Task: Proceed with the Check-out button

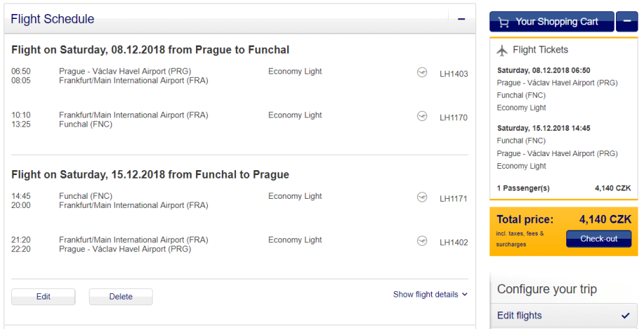Action: (598, 239)
